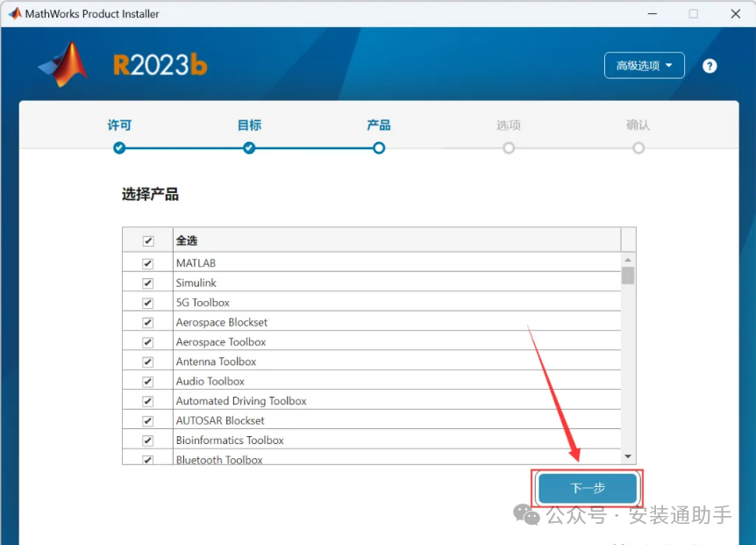This screenshot has width=756, height=545.
Task: Click the 选择产品 heading
Action: tap(151, 194)
